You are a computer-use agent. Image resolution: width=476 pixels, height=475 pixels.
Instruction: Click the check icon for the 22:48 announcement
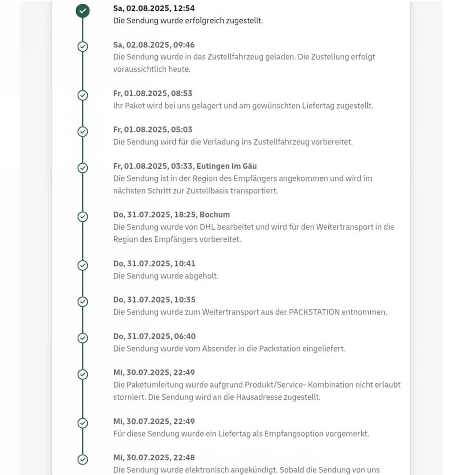coord(82,459)
